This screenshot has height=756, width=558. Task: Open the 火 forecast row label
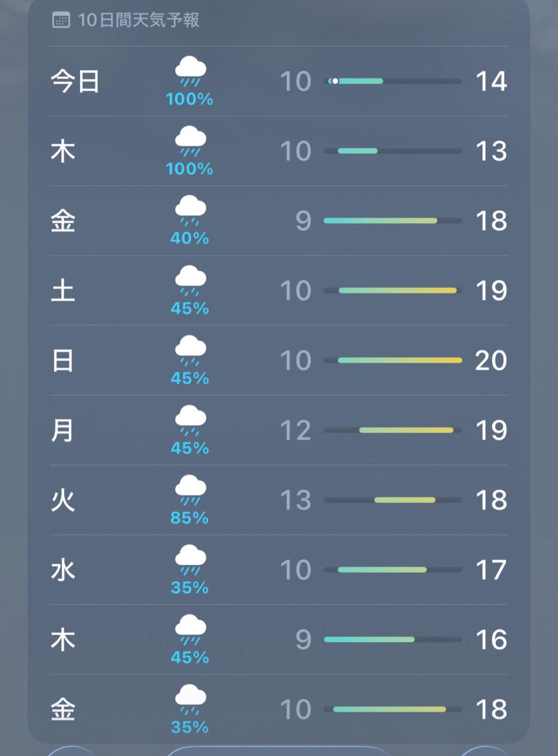63,500
